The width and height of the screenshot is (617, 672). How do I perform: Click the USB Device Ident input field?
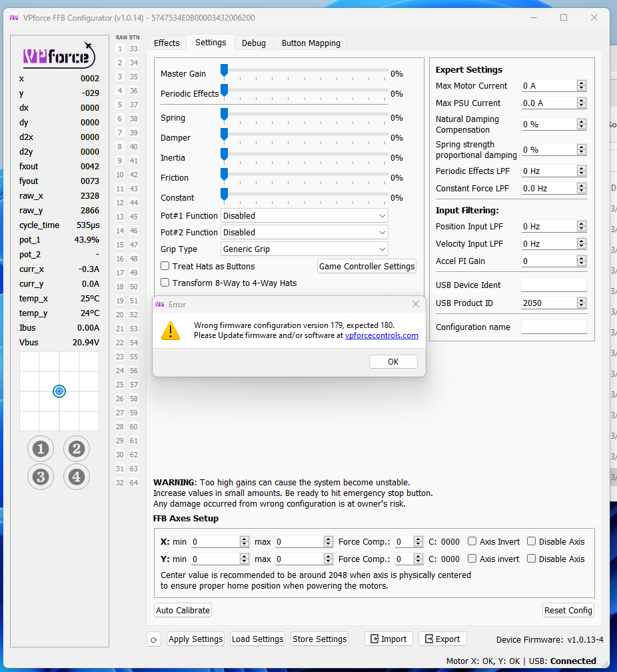tap(554, 285)
